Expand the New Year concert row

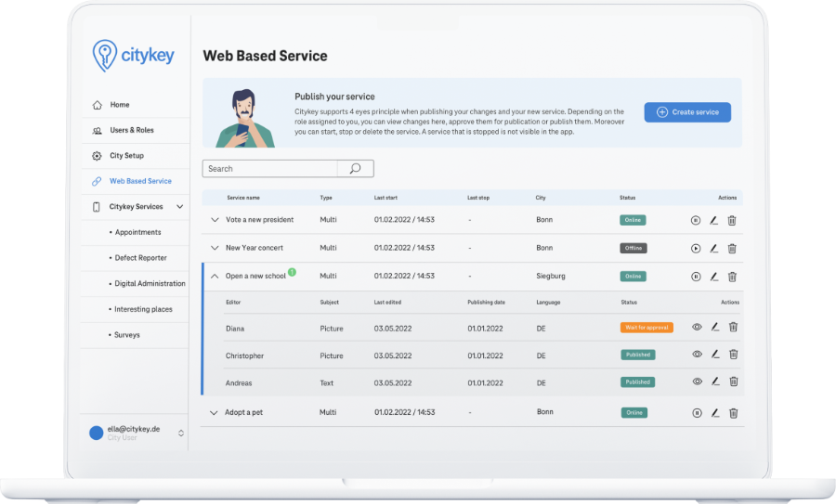click(x=215, y=248)
